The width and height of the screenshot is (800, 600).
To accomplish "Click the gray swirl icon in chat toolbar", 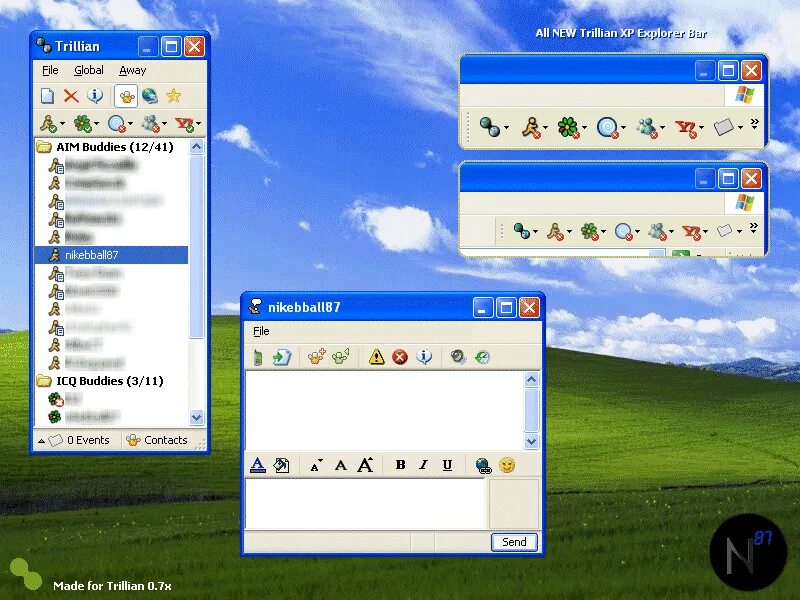I will [x=458, y=357].
